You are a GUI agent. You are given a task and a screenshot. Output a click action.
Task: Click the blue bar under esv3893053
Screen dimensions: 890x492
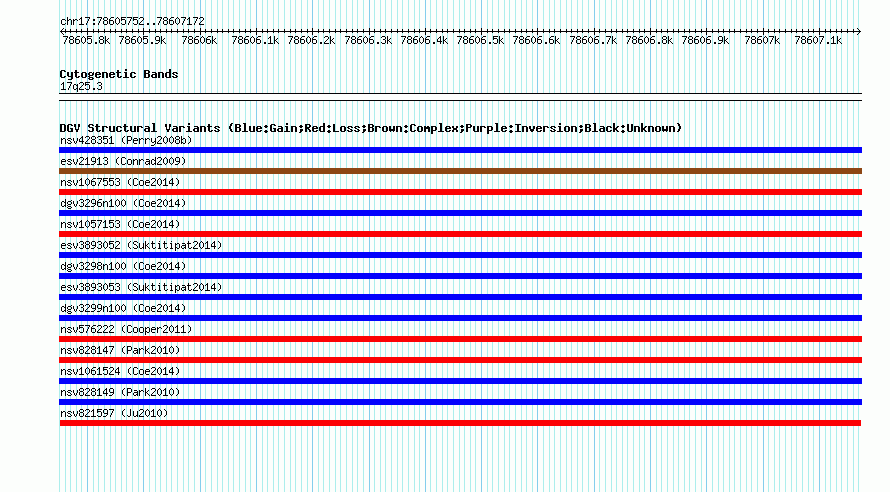(x=460, y=297)
